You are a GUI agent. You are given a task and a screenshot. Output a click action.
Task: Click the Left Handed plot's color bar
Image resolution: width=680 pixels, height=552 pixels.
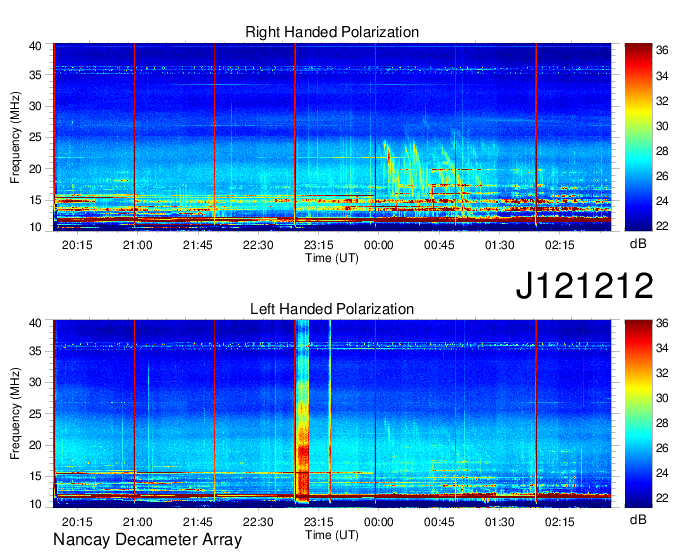(638, 414)
